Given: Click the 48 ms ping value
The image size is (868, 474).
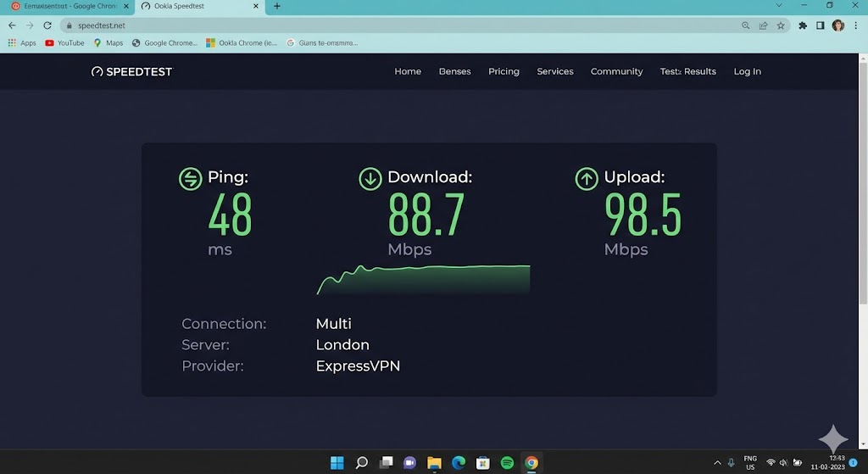Looking at the screenshot, I should 231,215.
